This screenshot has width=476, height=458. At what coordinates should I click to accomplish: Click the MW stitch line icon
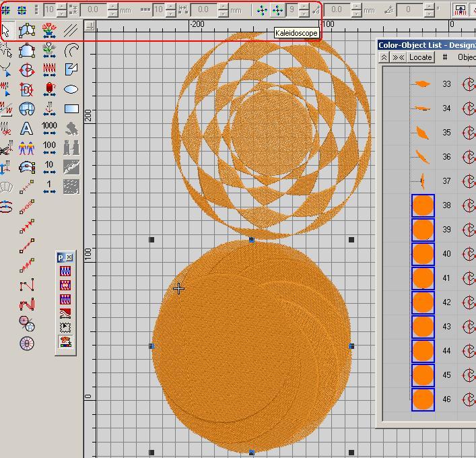(x=6, y=108)
